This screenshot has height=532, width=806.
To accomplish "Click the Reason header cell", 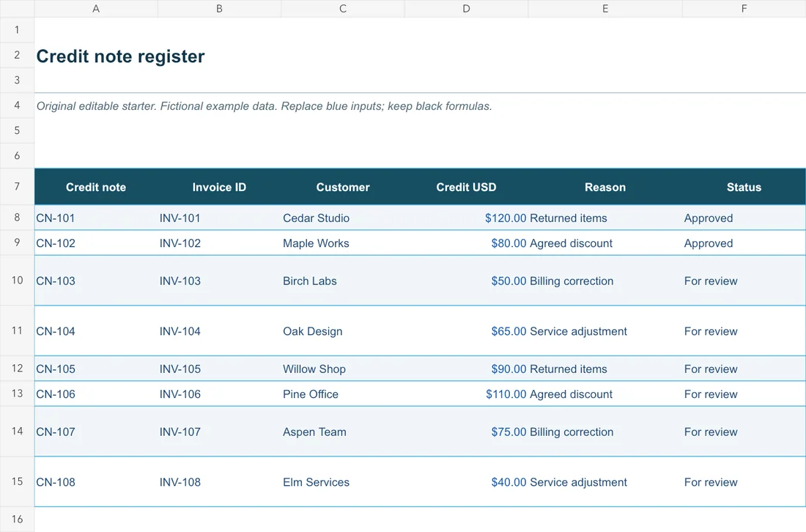I will [x=605, y=187].
